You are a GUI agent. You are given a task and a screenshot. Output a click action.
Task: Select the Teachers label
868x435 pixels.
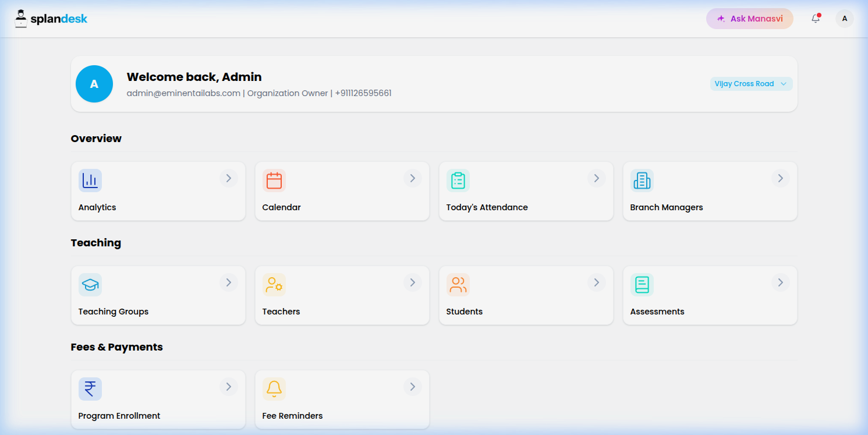pyautogui.click(x=281, y=312)
